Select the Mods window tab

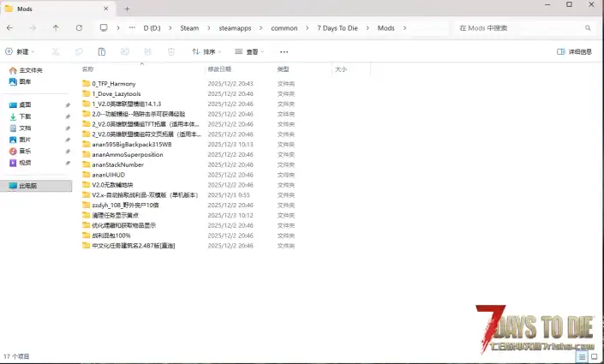(56, 9)
